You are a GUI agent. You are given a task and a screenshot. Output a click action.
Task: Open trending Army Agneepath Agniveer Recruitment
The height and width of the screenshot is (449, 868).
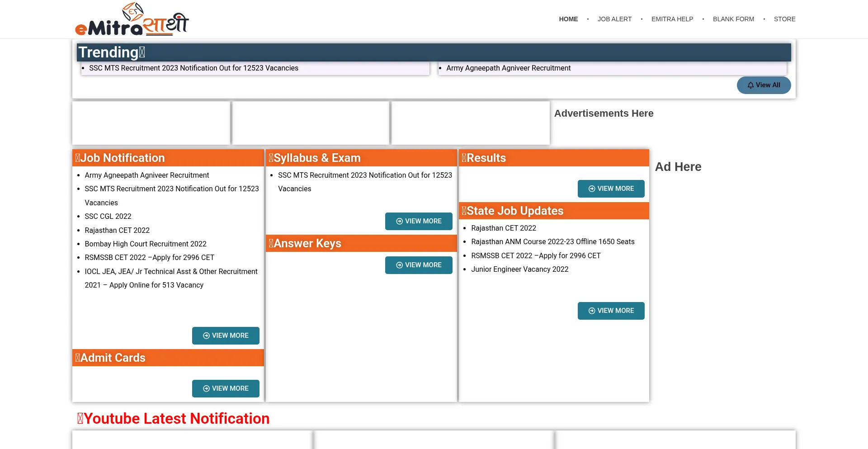coord(508,68)
